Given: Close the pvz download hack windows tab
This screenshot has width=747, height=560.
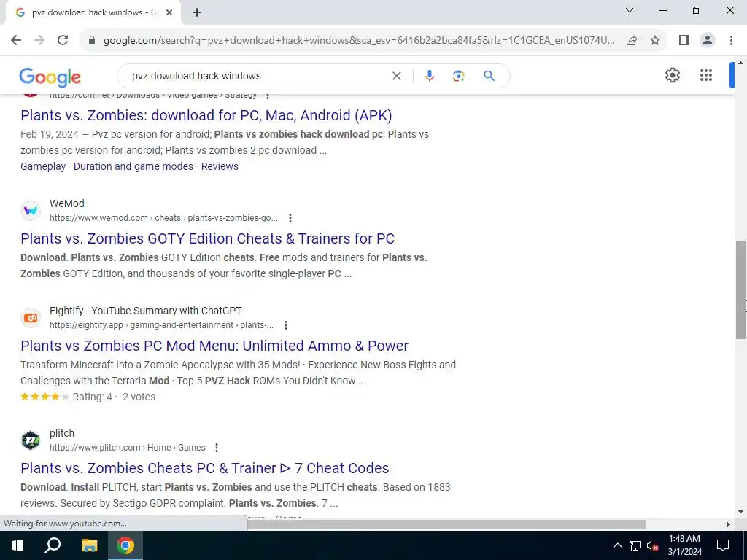Looking at the screenshot, I should pos(169,12).
